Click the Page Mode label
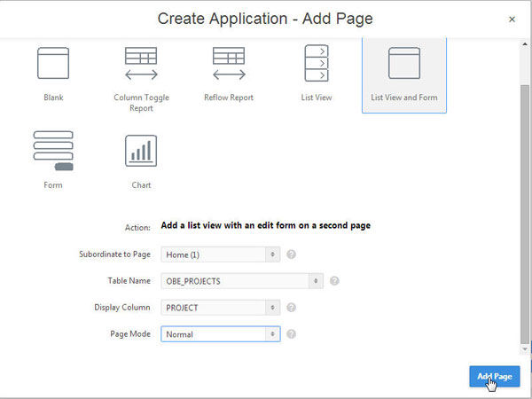Screen dimensions: 532x399 coord(130,334)
